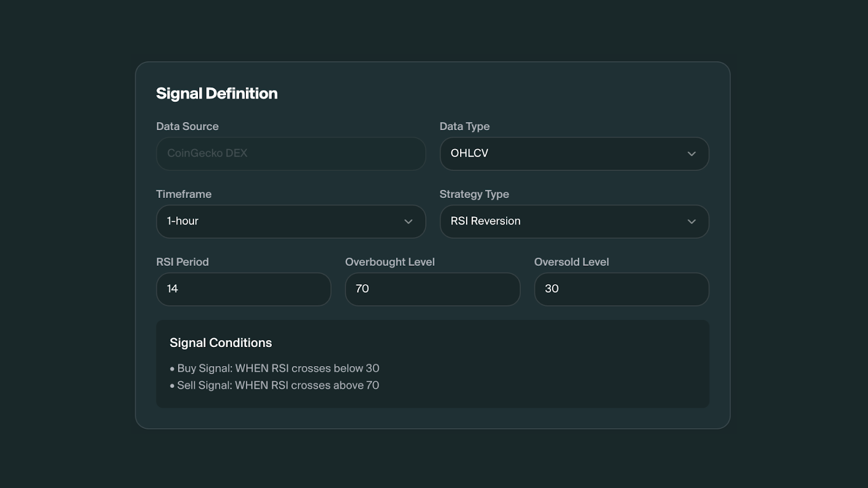Viewport: 868px width, 488px height.
Task: Focus the RSI Period field showing 14
Action: click(244, 290)
